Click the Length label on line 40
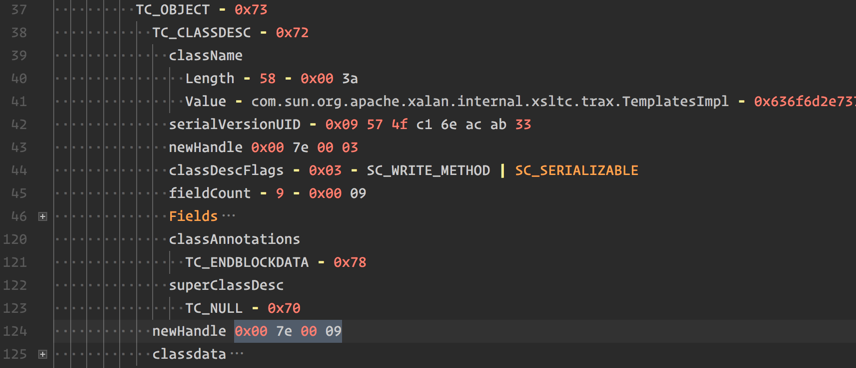856x368 pixels. click(210, 79)
